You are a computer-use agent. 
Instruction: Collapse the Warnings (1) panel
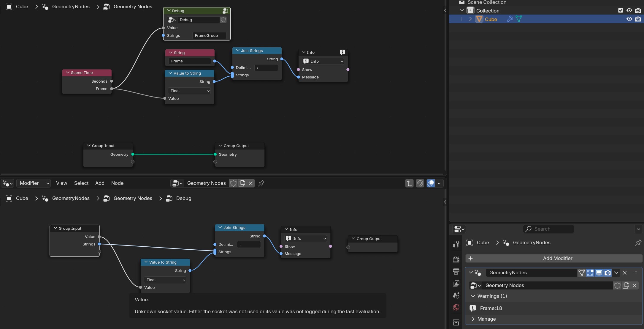click(473, 296)
